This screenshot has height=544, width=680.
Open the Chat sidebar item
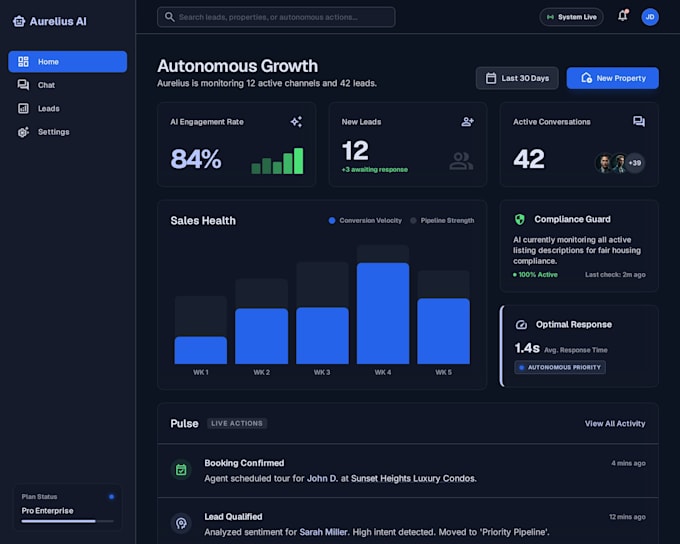coord(68,85)
